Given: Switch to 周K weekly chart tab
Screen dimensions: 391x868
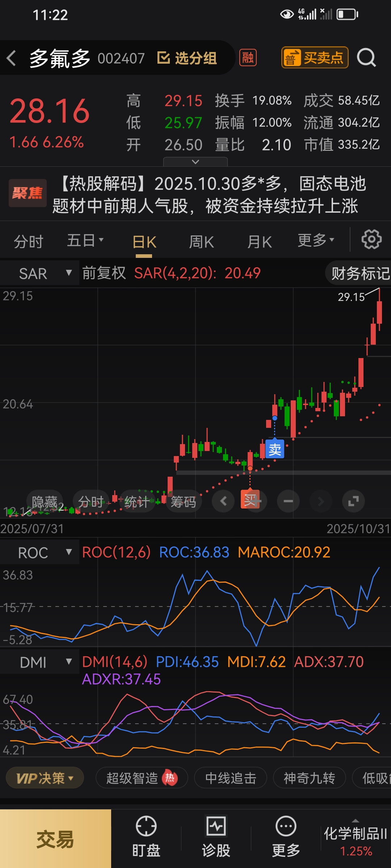Looking at the screenshot, I should click(201, 242).
